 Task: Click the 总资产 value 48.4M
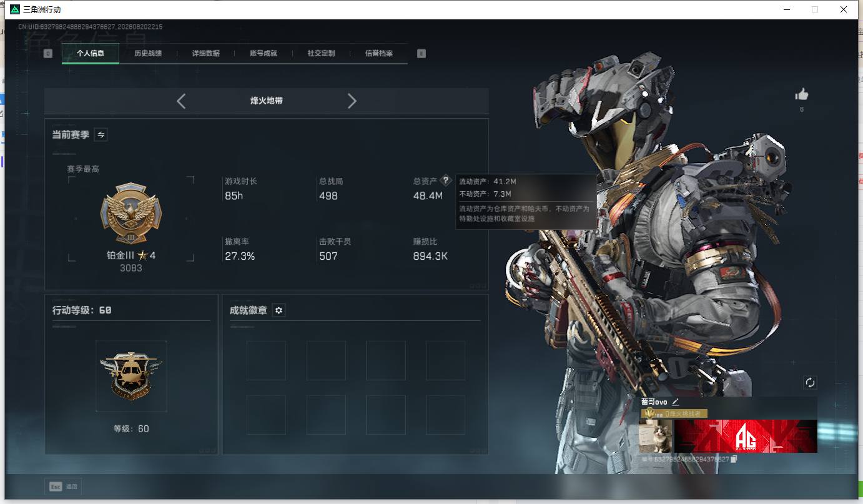click(x=428, y=196)
